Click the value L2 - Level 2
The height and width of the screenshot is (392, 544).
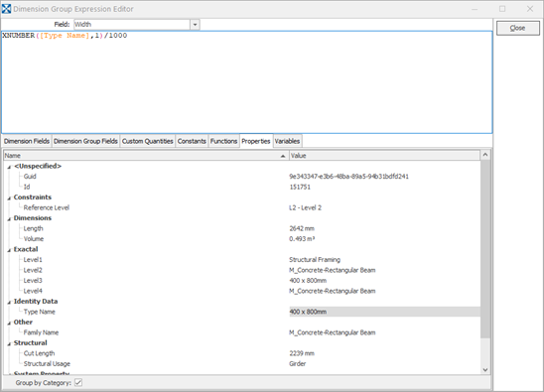click(x=306, y=207)
